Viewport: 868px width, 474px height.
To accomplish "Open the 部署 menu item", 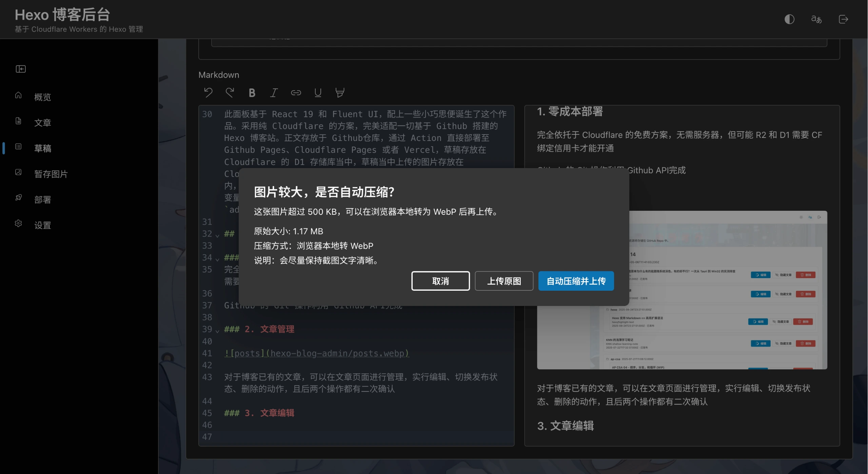I will (43, 200).
